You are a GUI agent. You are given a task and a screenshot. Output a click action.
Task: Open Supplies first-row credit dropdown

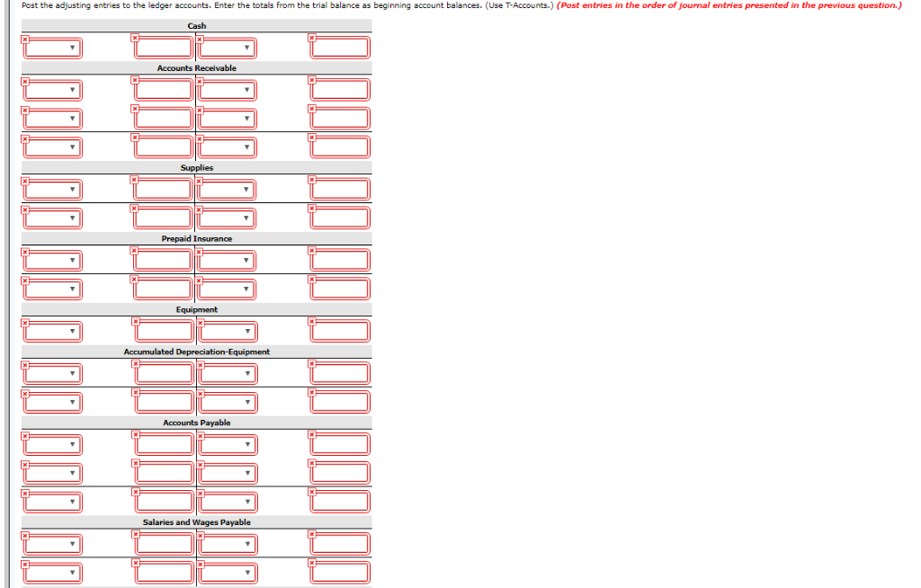tap(227, 190)
